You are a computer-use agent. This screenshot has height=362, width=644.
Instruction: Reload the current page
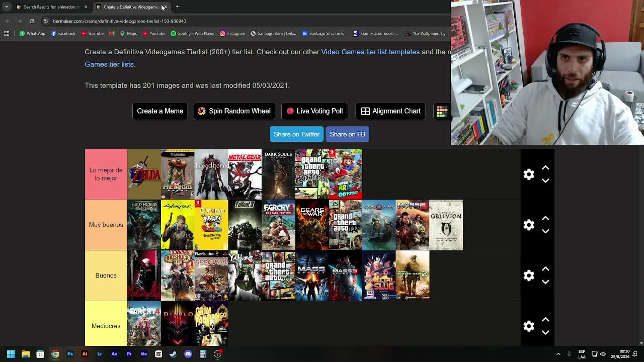tap(32, 21)
